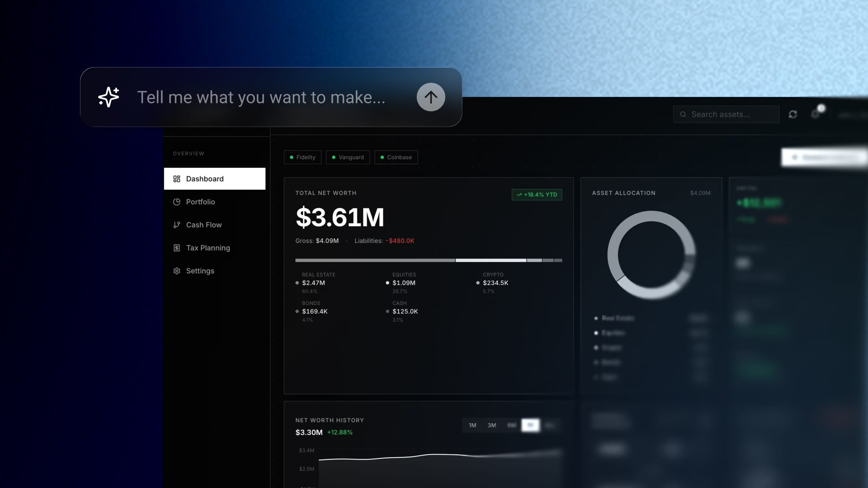Go to Cash Flow in the sidebar
The image size is (868, 488).
[215, 225]
